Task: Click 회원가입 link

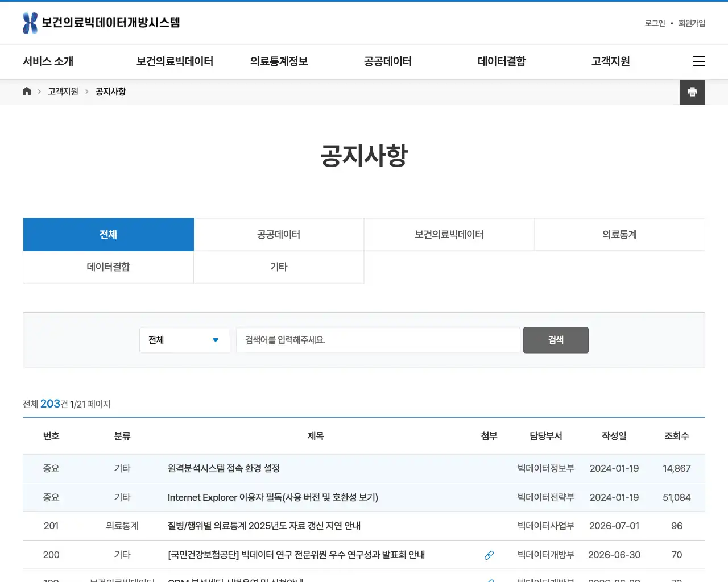Action: click(692, 23)
